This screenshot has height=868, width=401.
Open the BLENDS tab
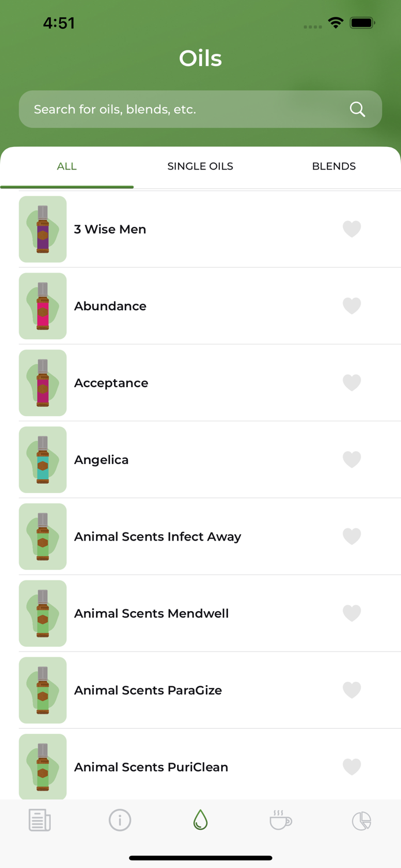click(334, 166)
